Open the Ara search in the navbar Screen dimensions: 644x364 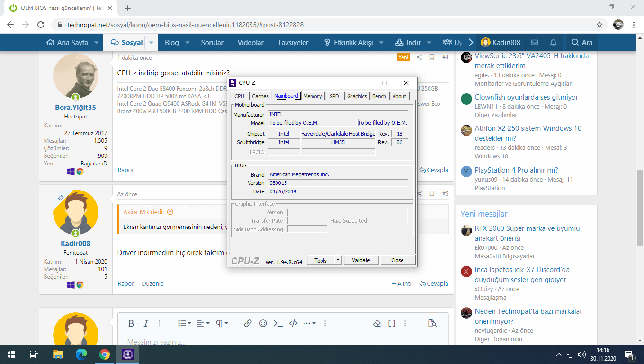click(582, 42)
